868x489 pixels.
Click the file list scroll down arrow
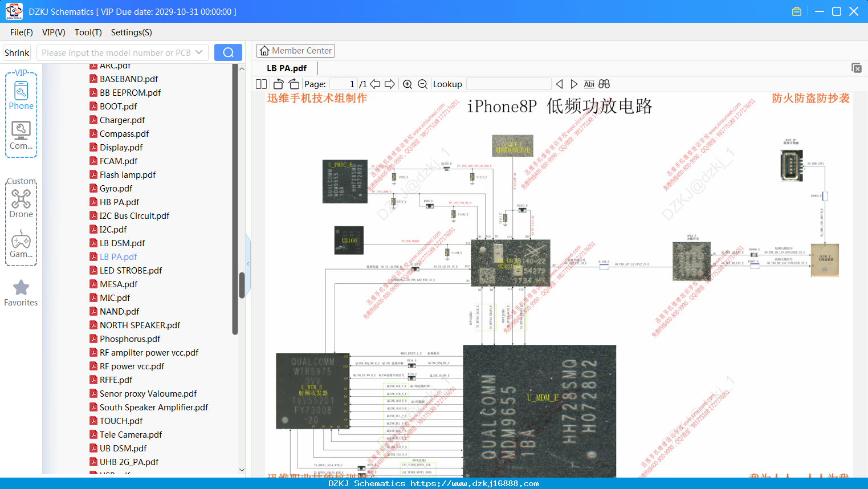(x=242, y=470)
